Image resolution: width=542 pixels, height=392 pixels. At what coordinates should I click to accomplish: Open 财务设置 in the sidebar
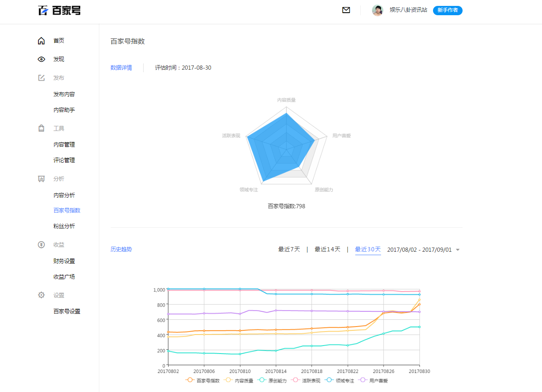pos(64,261)
